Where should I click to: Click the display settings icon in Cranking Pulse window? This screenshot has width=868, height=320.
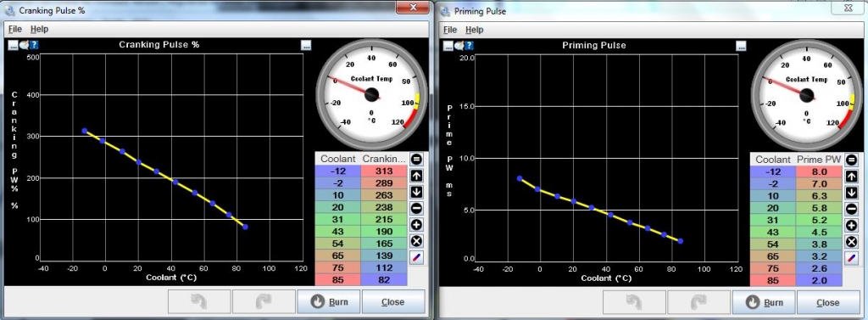coord(25,46)
